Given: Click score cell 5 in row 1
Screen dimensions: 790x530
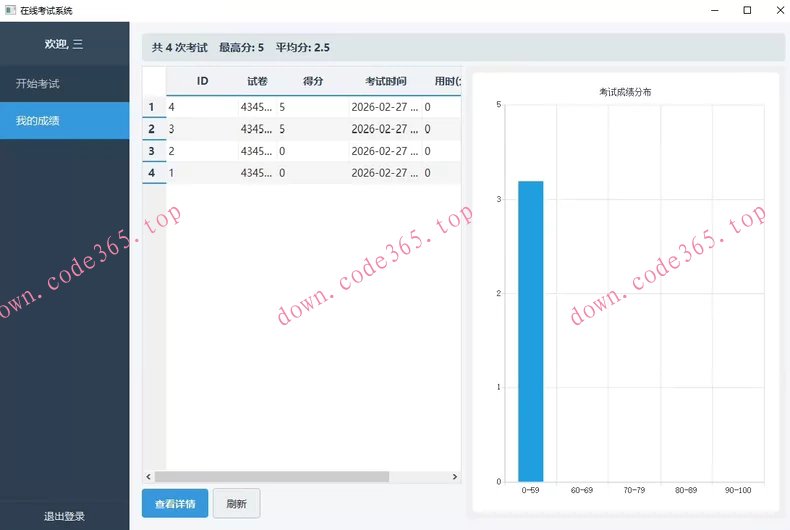Looking at the screenshot, I should (313, 107).
